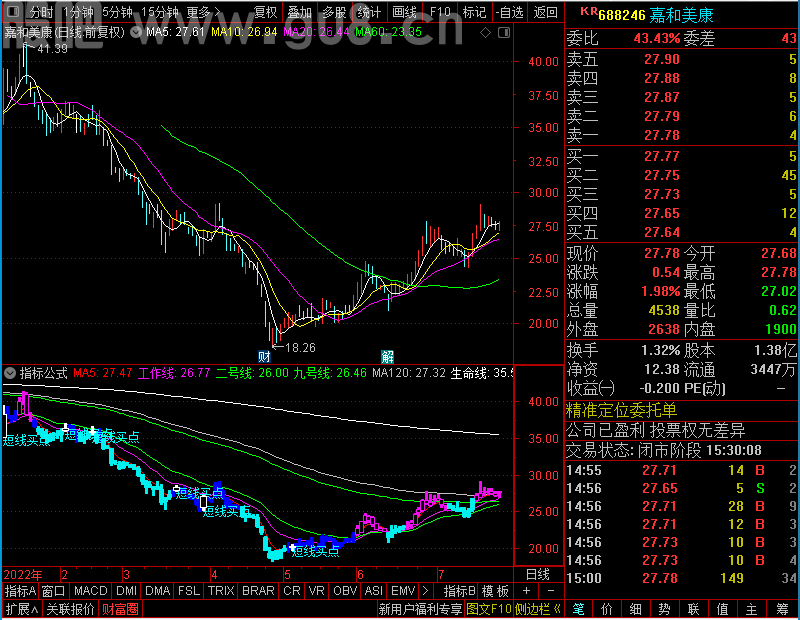Select the 笔 tick tab
This screenshot has width=800, height=620.
coord(578,609)
